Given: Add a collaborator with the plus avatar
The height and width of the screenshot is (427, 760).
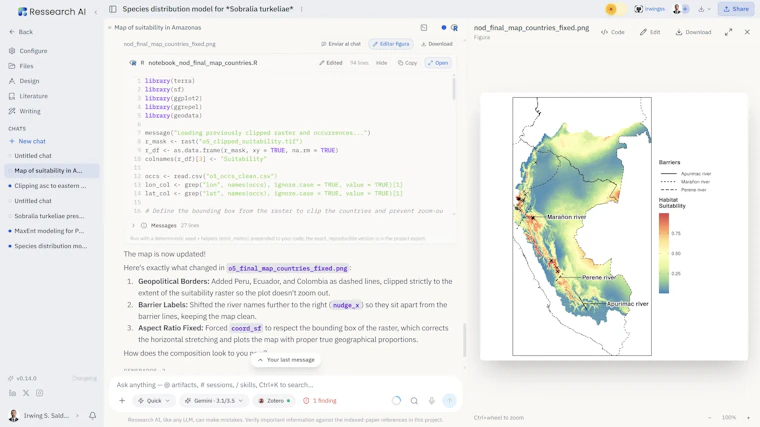Looking at the screenshot, I should pos(685,9).
